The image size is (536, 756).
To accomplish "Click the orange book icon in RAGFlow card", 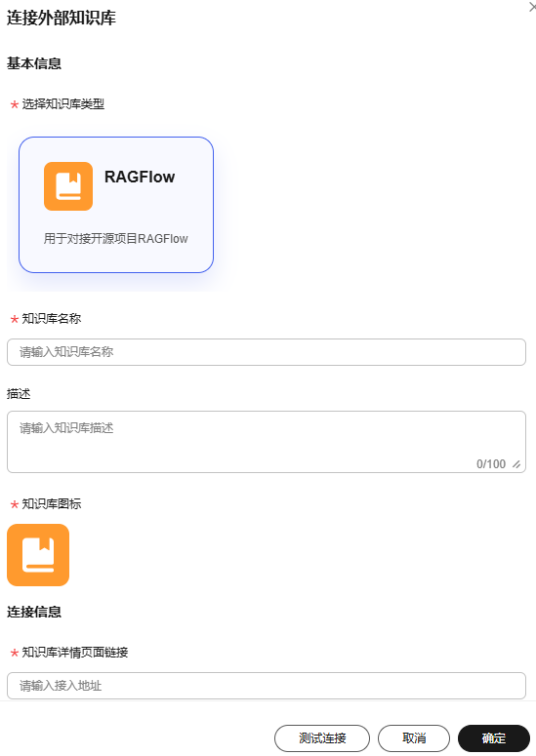I will tap(68, 186).
